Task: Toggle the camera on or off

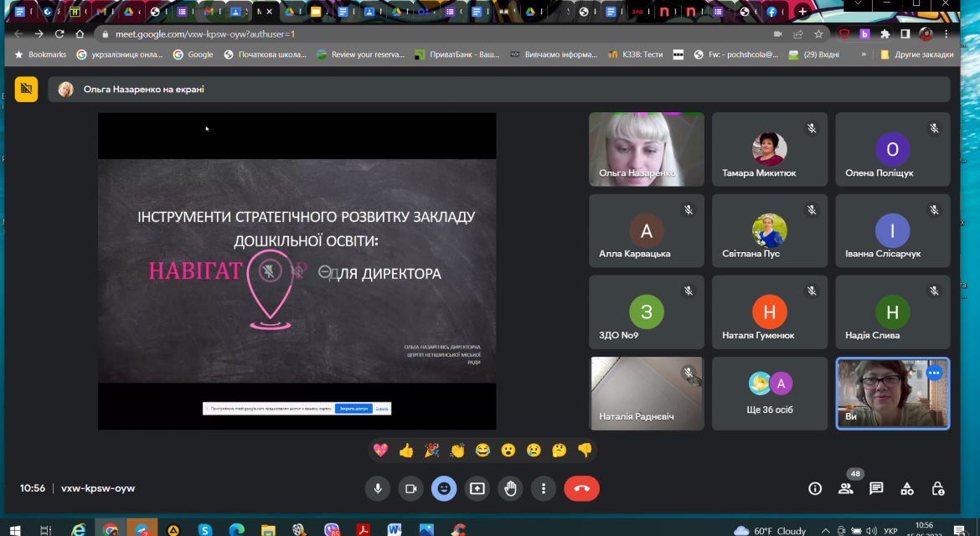Action: coord(410,488)
